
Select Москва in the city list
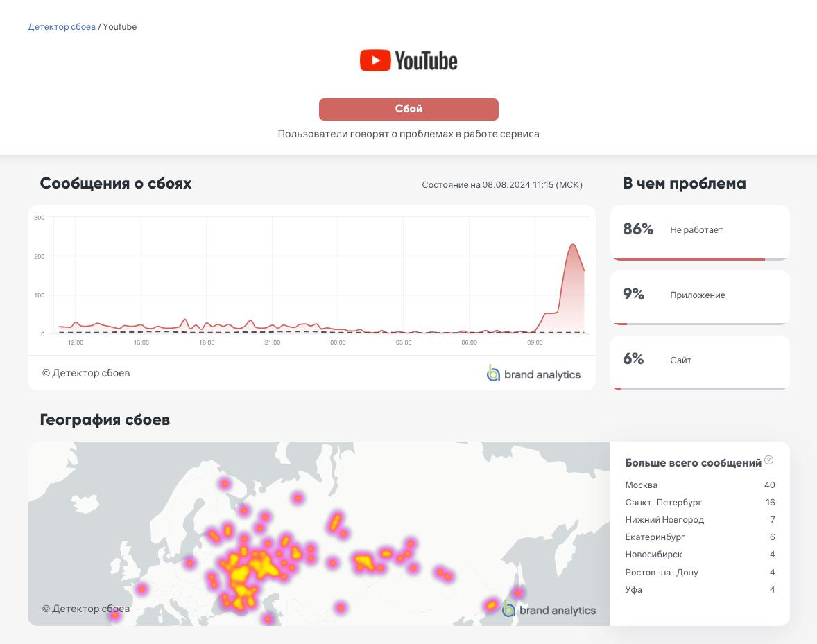coord(642,485)
